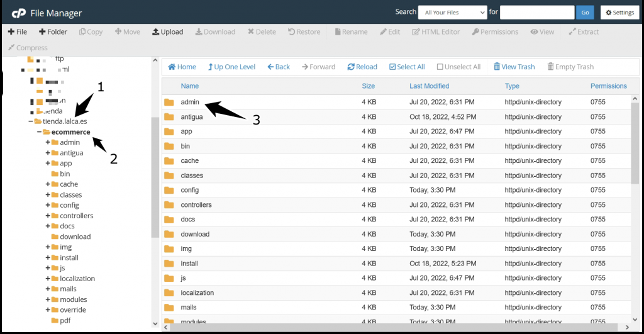Image resolution: width=644 pixels, height=334 pixels.
Task: Expand the cache folder in sidebar tree
Action: (x=48, y=184)
